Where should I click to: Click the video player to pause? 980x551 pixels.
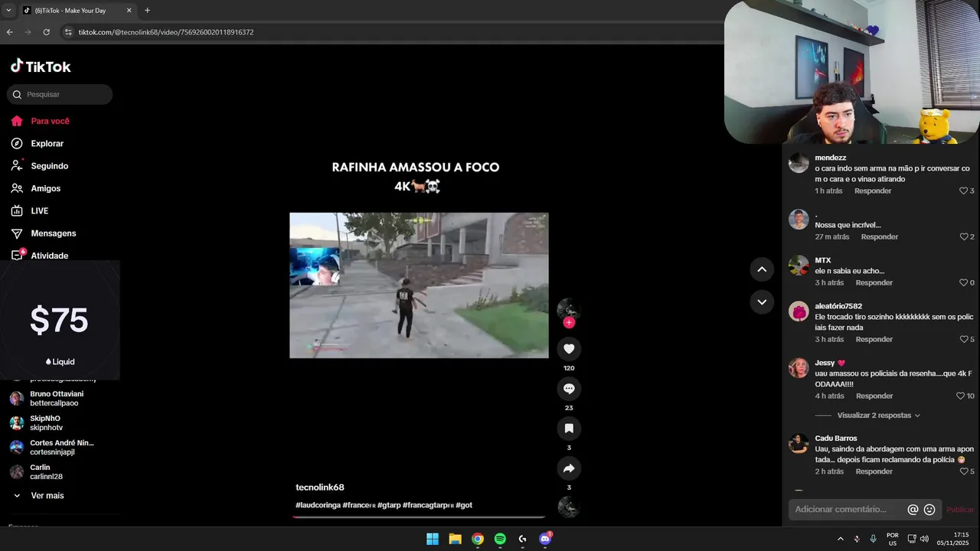point(419,285)
